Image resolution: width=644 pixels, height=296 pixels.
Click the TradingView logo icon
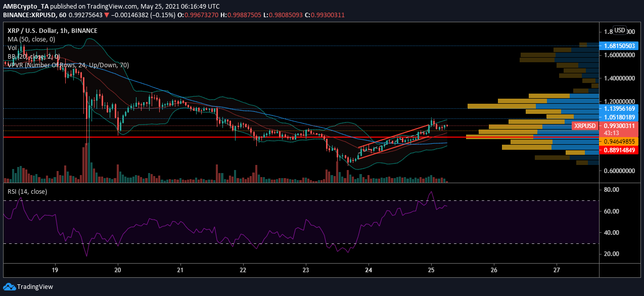click(9, 286)
